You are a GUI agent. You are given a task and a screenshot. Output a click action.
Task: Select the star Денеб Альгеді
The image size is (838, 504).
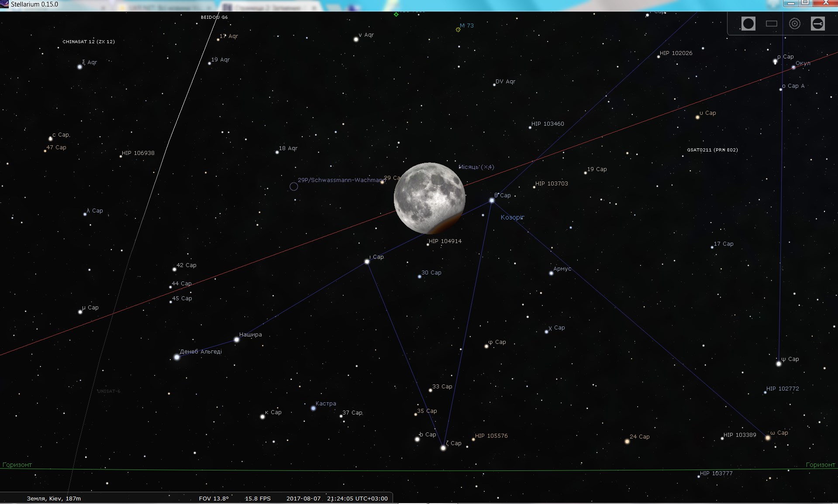click(x=177, y=357)
